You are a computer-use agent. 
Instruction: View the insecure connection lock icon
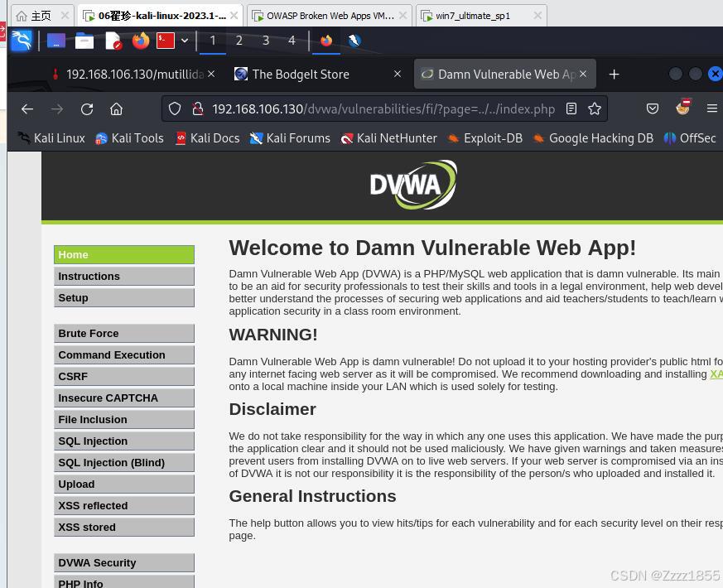pyautogui.click(x=198, y=108)
